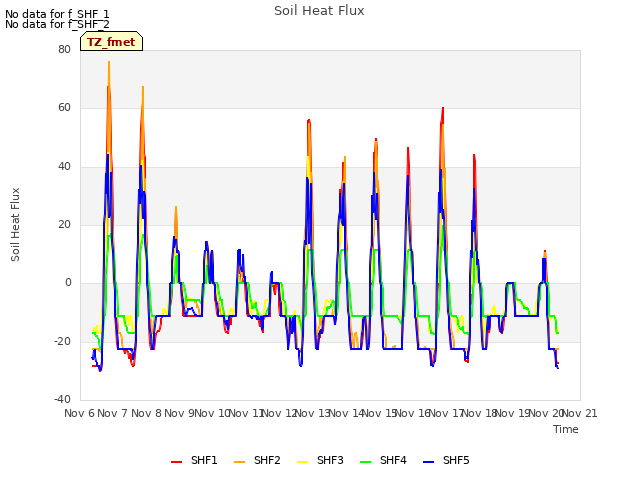Toggle SHF4 series in legend
The width and height of the screenshot is (640, 480).
(383, 460)
